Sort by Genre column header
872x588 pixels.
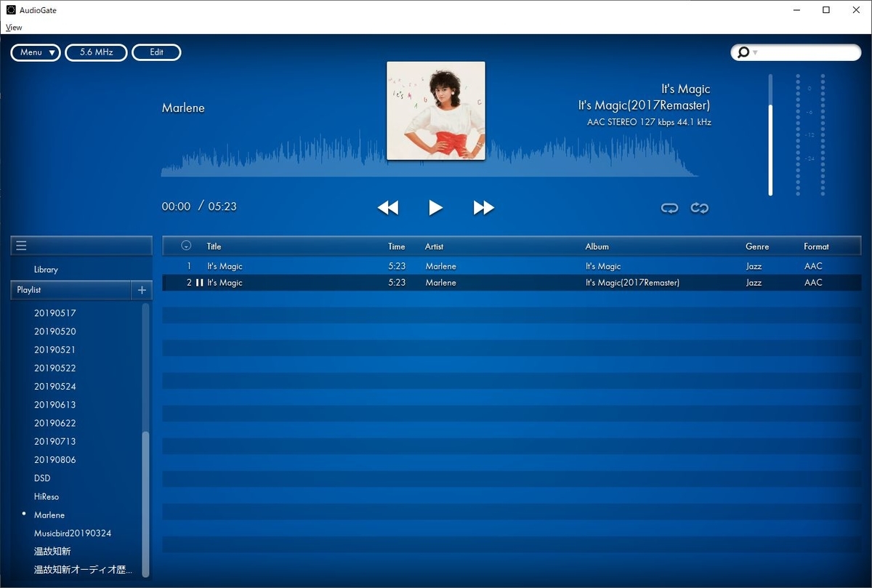coord(757,246)
